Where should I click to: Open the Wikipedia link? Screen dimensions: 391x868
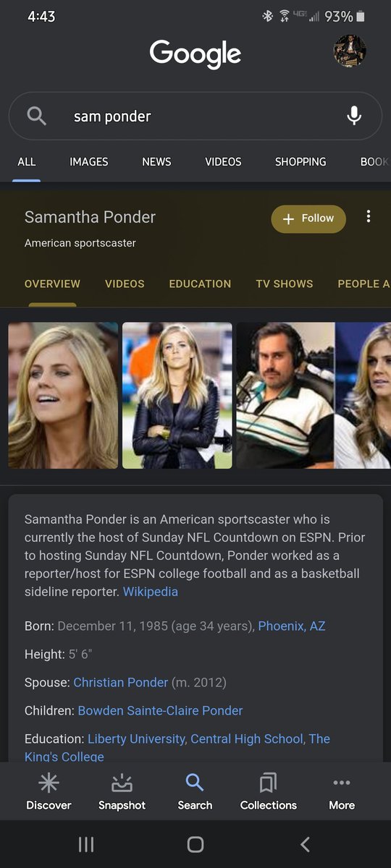[x=151, y=592]
